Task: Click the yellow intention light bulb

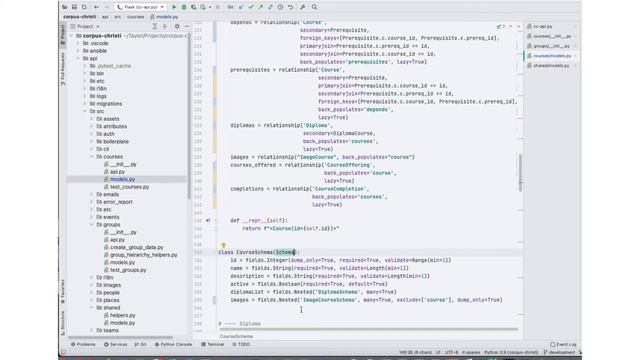Action: click(223, 245)
